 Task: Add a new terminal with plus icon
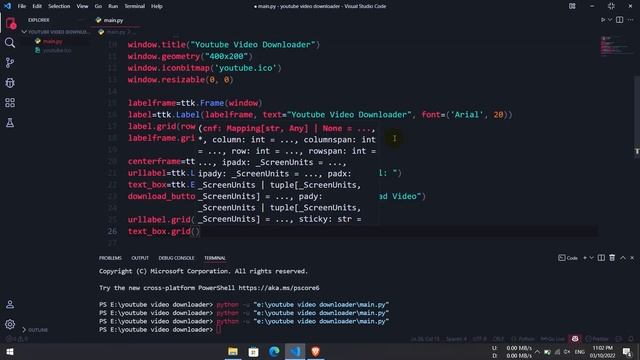coord(584,258)
